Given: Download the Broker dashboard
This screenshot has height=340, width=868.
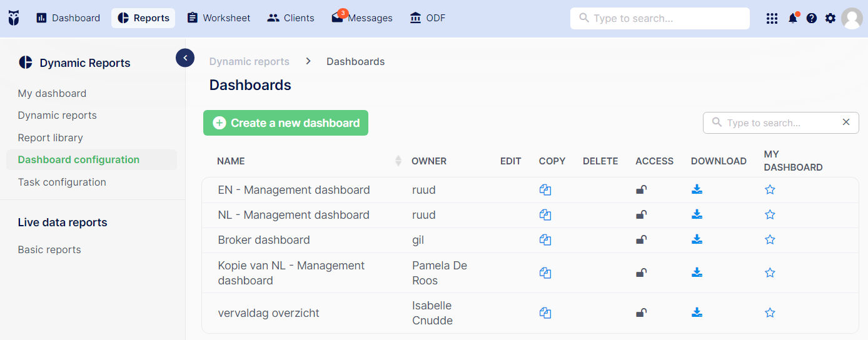Looking at the screenshot, I should tap(697, 240).
